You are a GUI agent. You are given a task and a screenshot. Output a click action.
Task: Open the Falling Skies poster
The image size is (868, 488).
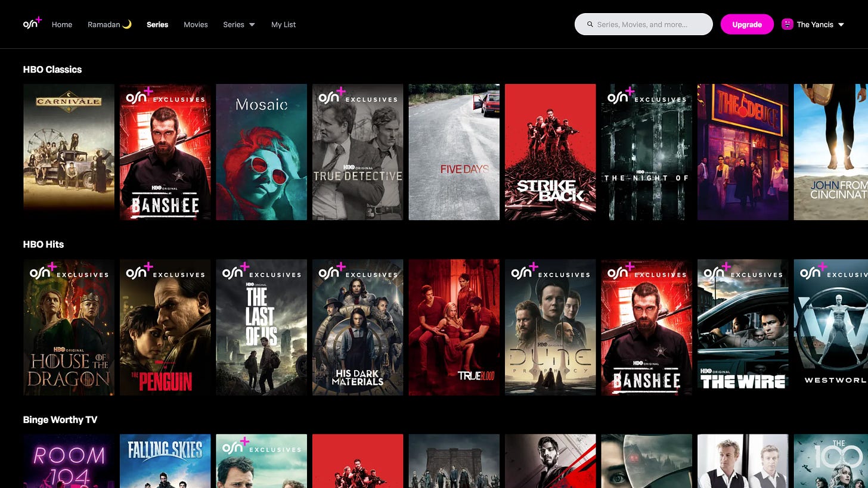165,461
